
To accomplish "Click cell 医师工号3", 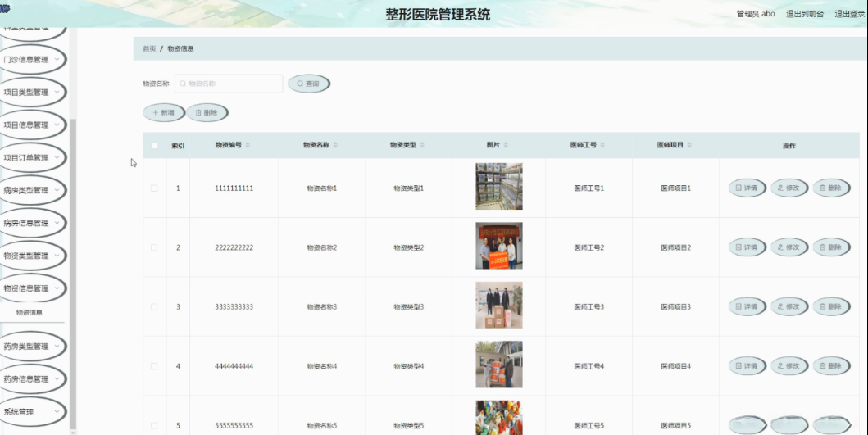I will 589,306.
